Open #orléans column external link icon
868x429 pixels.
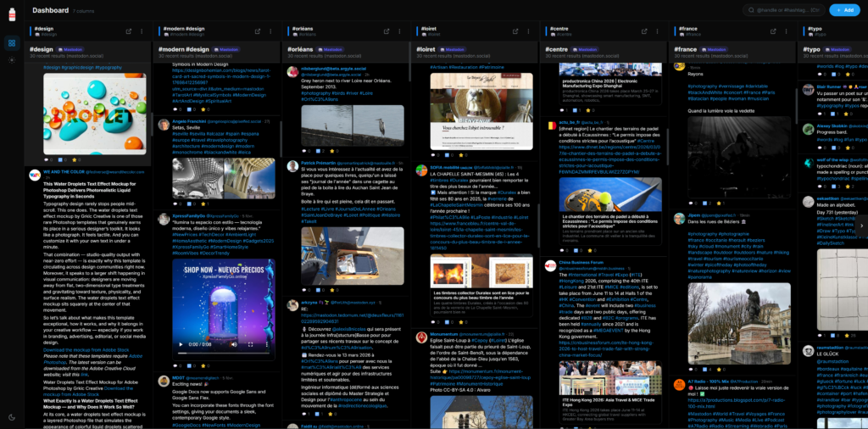[x=387, y=31]
